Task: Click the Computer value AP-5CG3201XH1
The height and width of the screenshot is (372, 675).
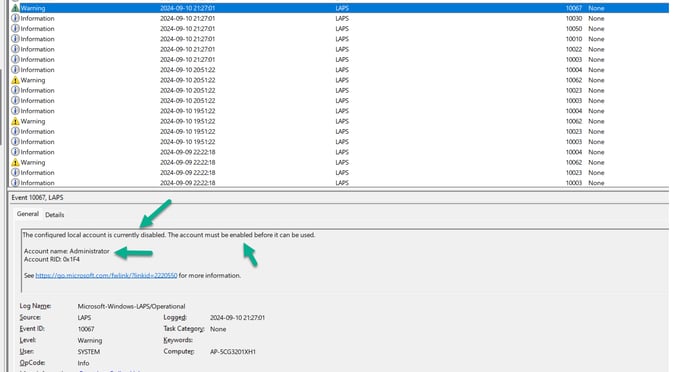Action: pos(232,352)
